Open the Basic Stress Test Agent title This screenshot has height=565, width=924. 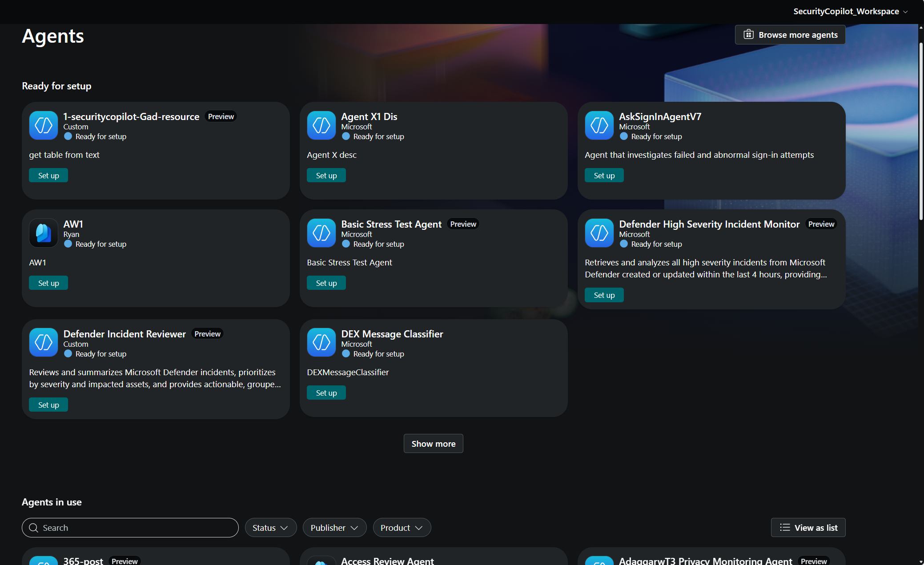click(391, 224)
